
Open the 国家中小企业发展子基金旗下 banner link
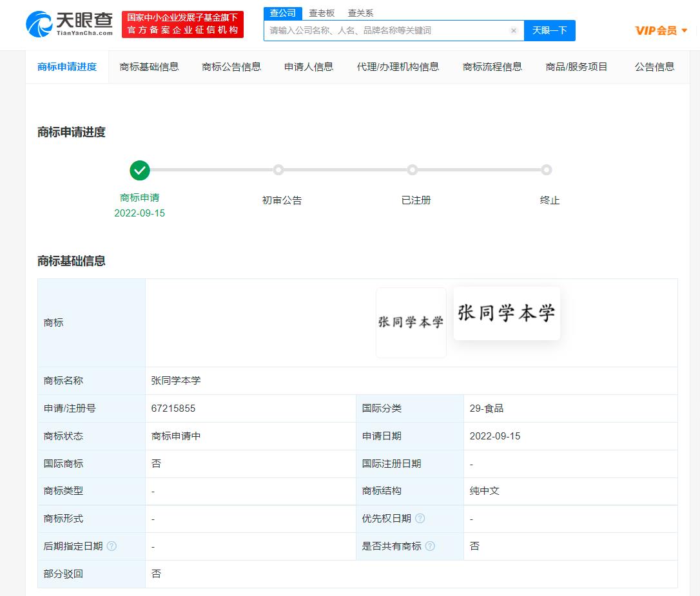182,25
